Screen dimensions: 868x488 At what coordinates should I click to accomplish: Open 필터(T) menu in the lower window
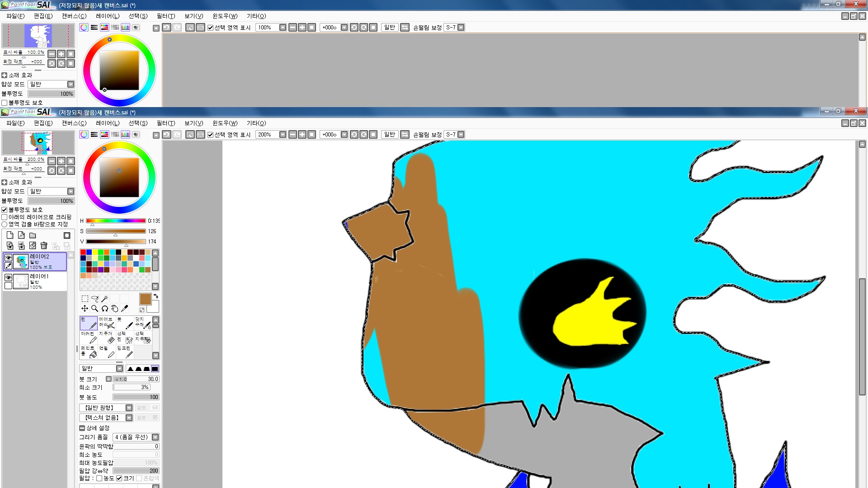[x=165, y=123]
